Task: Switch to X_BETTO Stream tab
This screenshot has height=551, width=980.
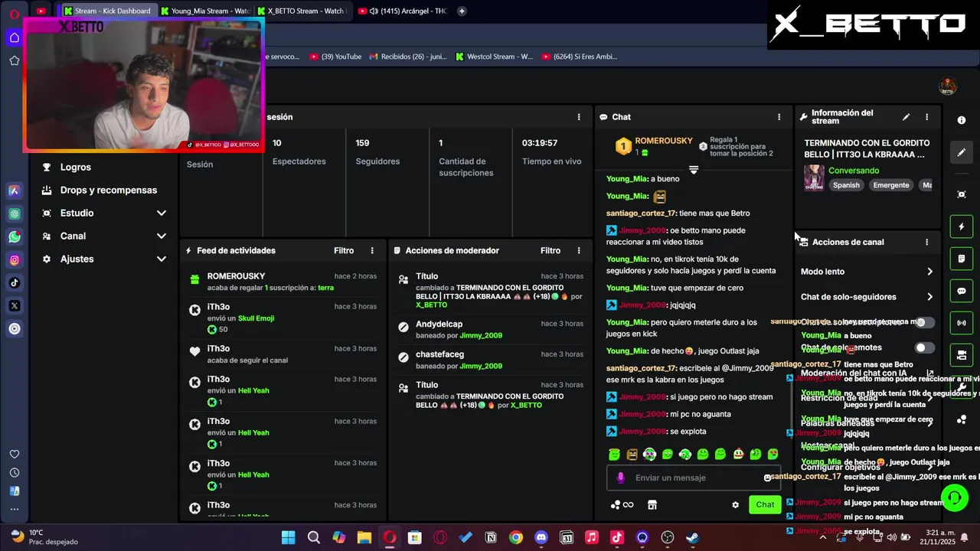Action: 302,11
